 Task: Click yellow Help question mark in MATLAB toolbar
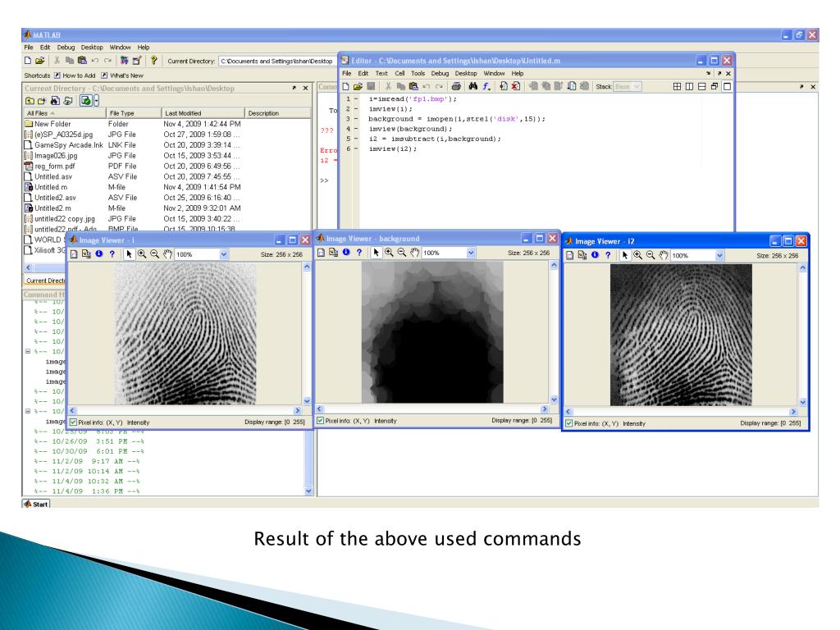click(x=153, y=61)
